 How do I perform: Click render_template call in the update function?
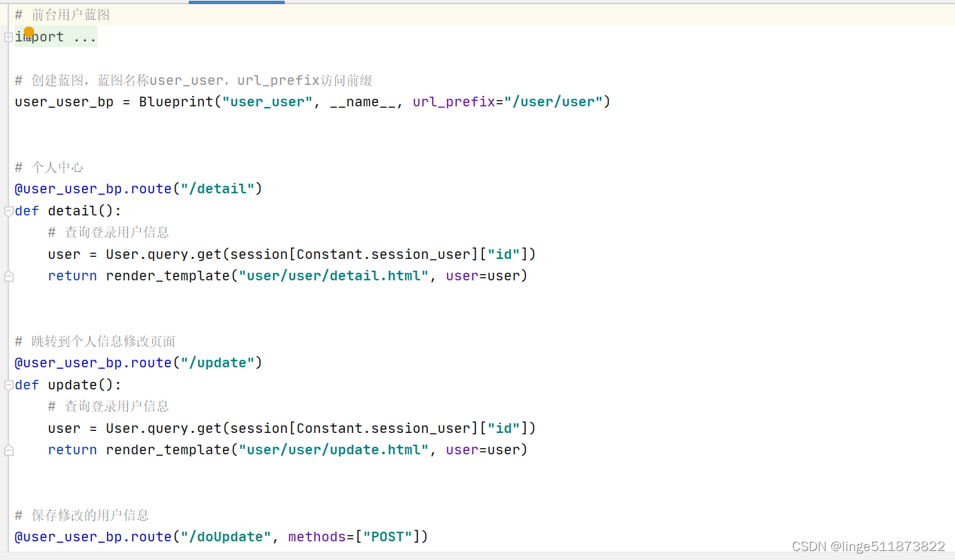pyautogui.click(x=168, y=450)
